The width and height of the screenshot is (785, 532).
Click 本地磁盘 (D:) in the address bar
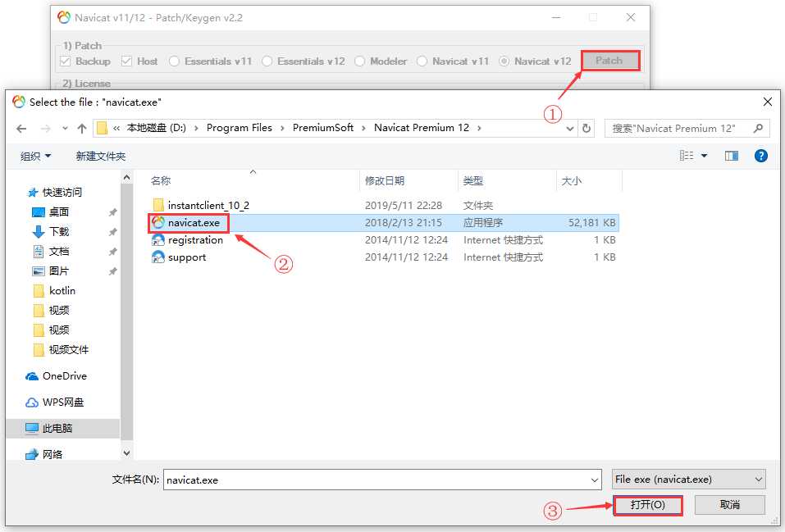(156, 128)
